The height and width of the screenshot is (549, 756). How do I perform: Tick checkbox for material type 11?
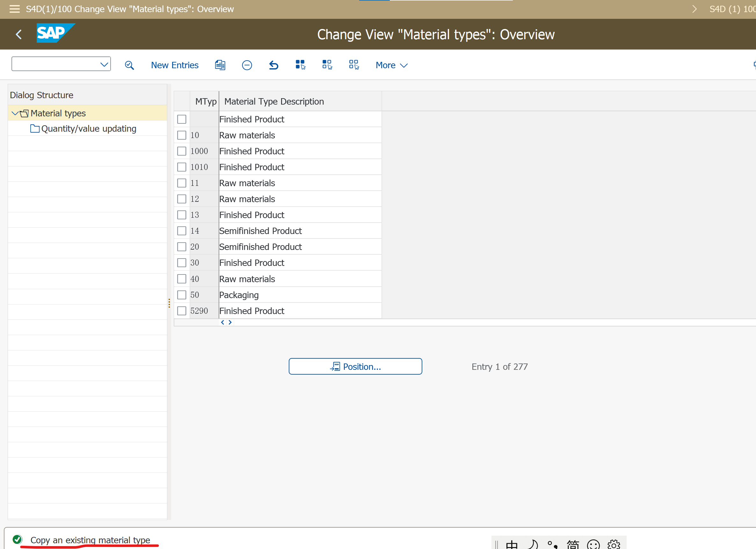(x=182, y=183)
